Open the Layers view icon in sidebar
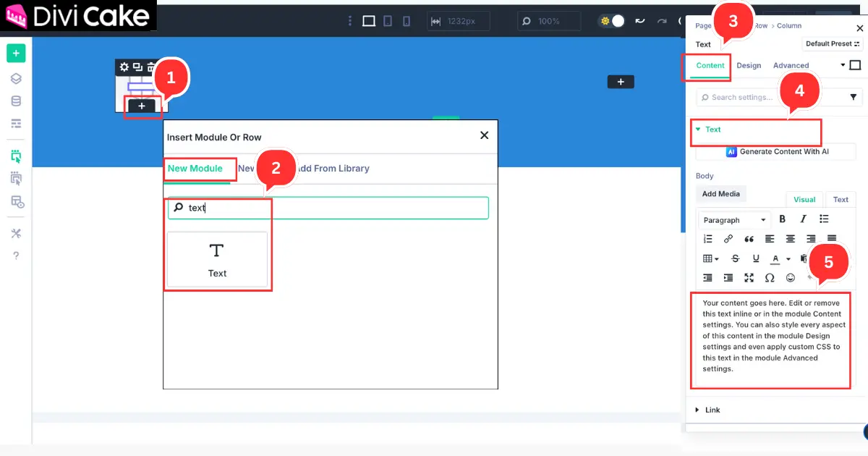This screenshot has height=456, width=868. tap(16, 79)
